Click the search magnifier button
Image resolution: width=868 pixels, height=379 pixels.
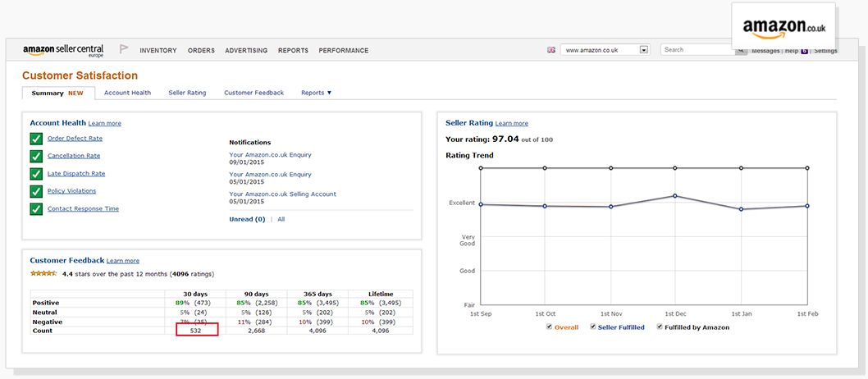pyautogui.click(x=741, y=50)
